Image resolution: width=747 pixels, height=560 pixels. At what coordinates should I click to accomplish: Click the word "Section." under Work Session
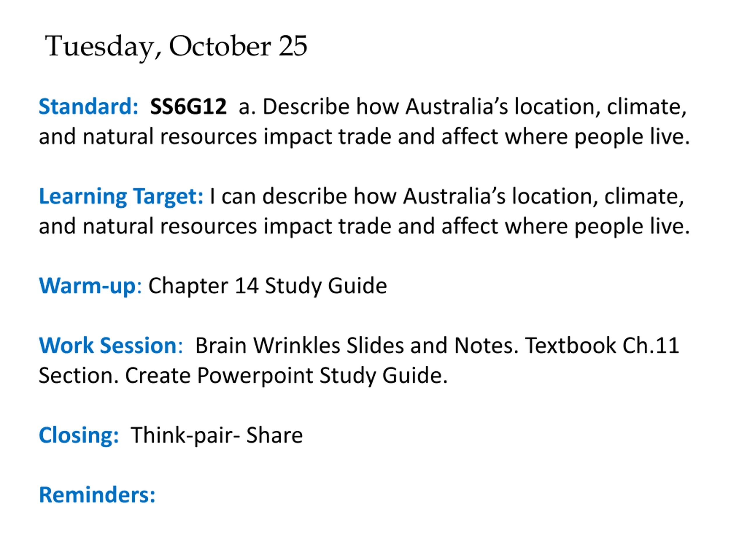pyautogui.click(x=79, y=375)
